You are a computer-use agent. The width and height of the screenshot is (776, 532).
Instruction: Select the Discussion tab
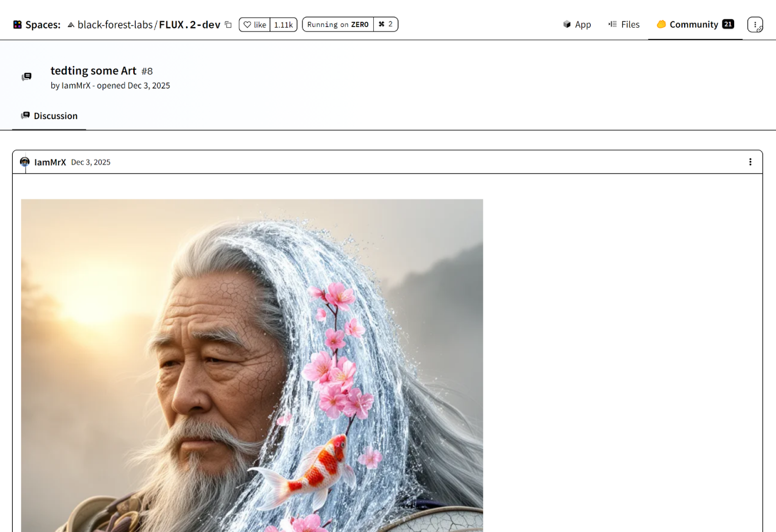point(49,116)
